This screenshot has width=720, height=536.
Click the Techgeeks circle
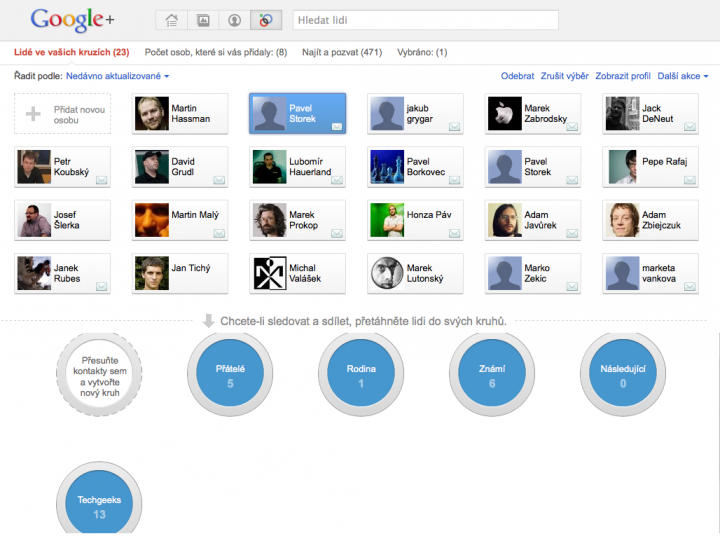[99, 506]
